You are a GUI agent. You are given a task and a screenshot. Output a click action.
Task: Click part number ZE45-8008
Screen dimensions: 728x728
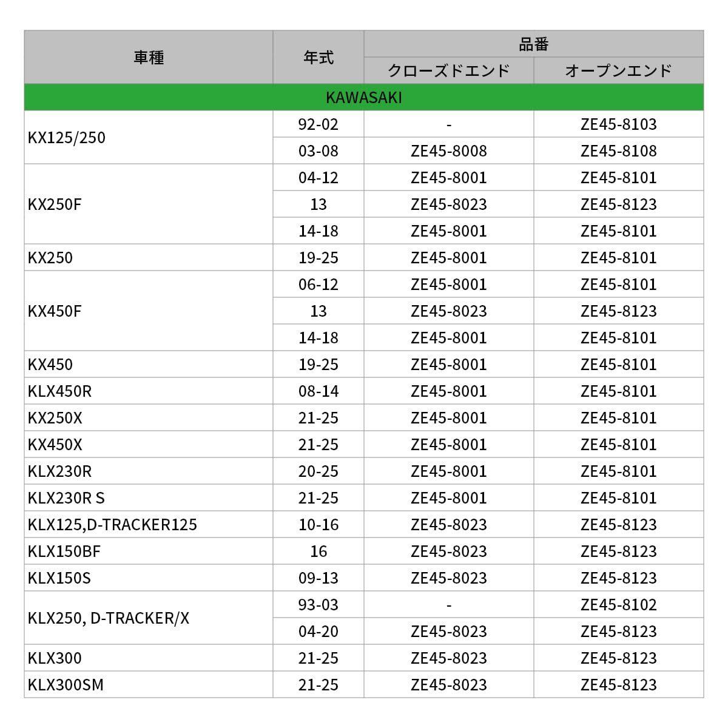pos(449,151)
